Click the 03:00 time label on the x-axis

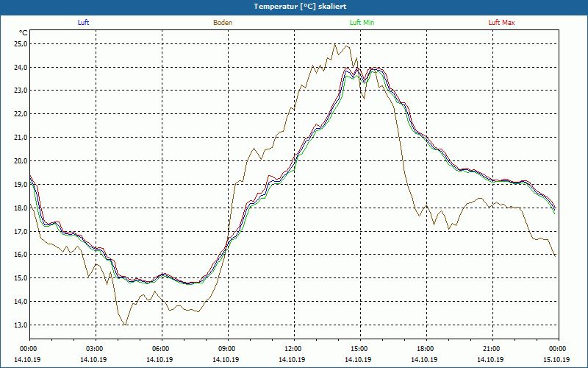[x=94, y=349]
